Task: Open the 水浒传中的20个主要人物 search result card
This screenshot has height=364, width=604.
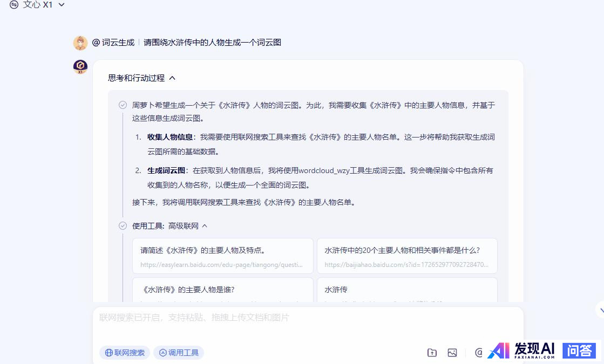Action: coord(407,256)
